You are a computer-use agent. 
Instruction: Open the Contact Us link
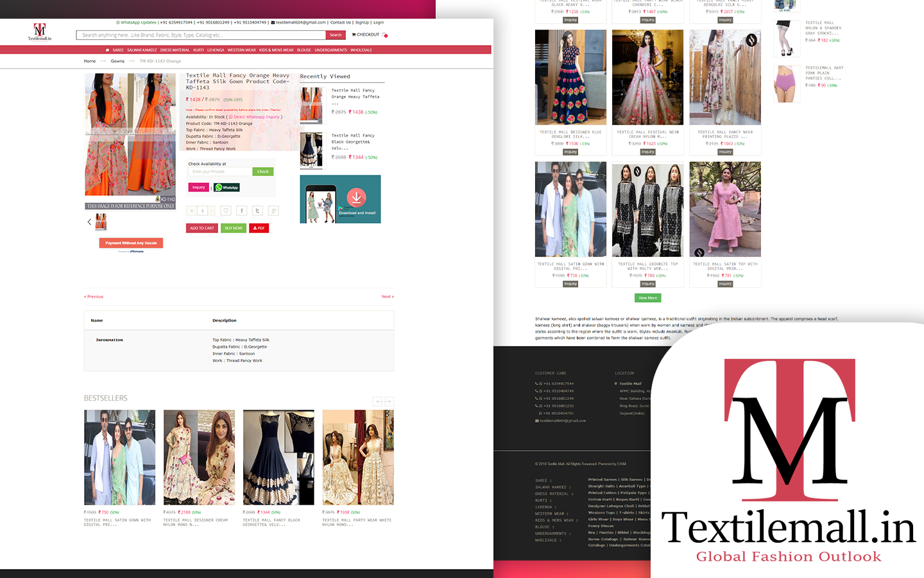click(x=341, y=22)
